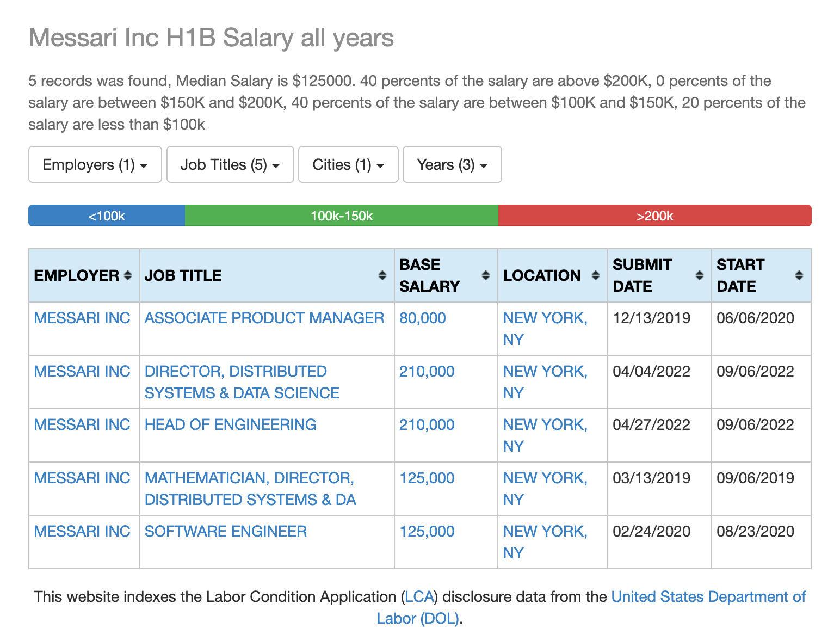
Task: Click the LCA hyperlink in footer
Action: [x=421, y=596]
